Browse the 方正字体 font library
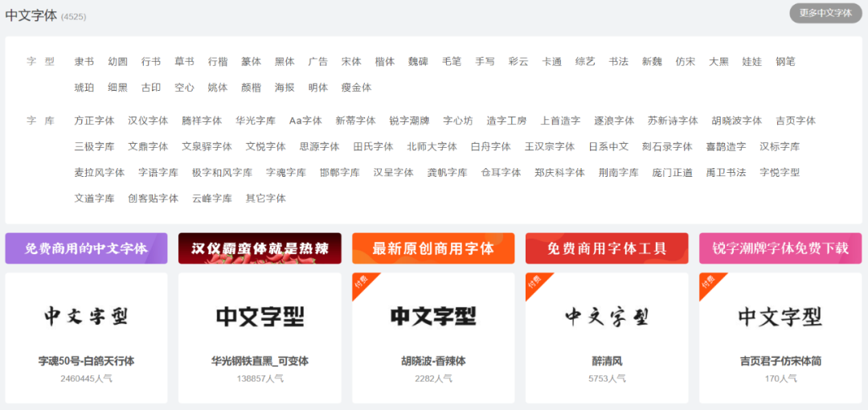 click(94, 121)
